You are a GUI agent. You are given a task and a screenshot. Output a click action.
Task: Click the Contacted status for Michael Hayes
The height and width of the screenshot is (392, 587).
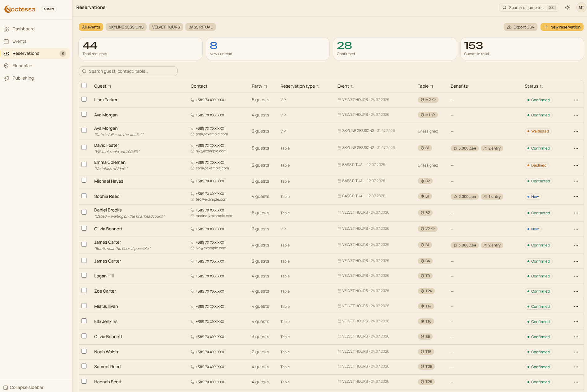pos(539,181)
